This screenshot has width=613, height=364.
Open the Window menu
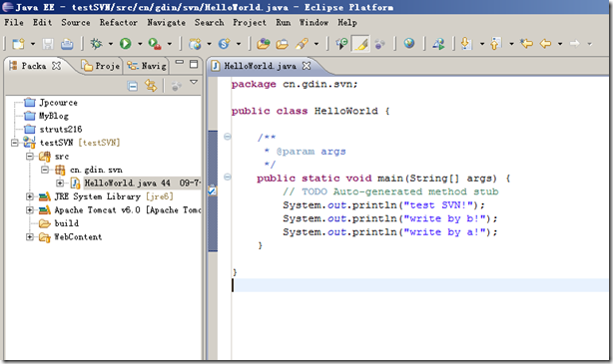coord(313,23)
